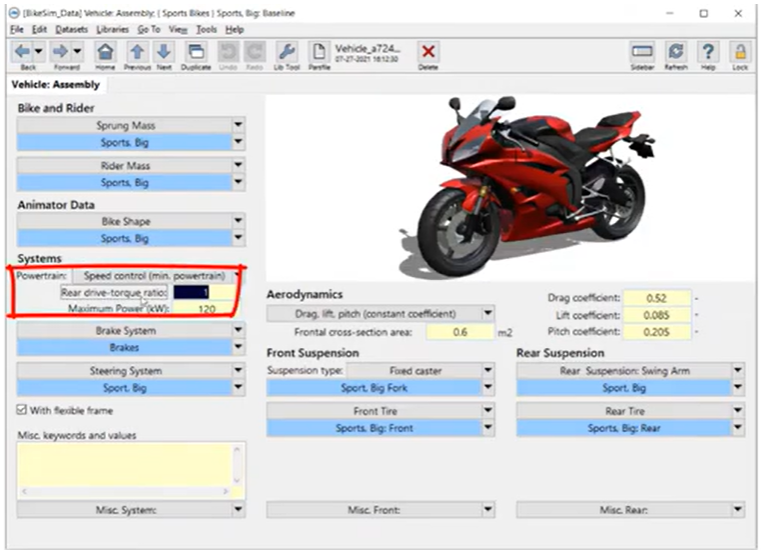This screenshot has height=554, width=761.
Task: Click the BikeSim app icon in title bar
Action: tap(15, 13)
